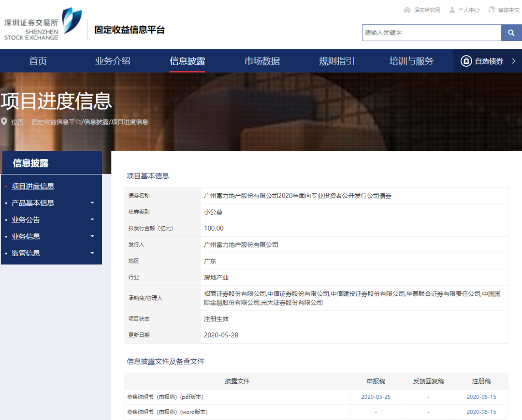Switch language via 繁体中文 link

coord(508,10)
